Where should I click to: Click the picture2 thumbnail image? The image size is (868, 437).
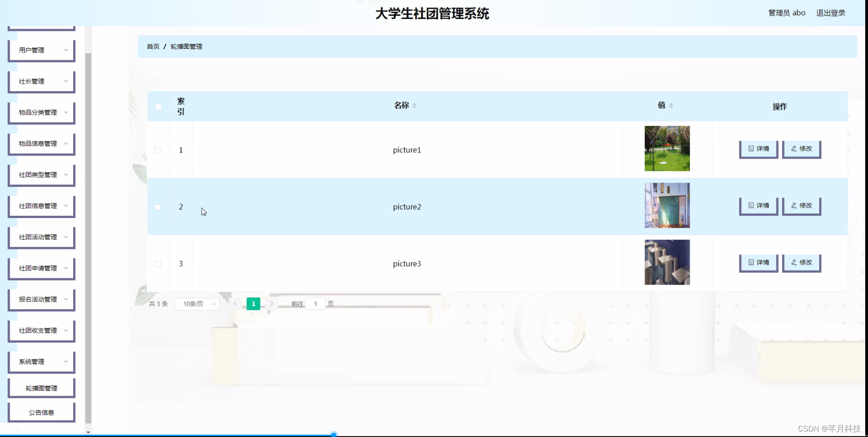click(667, 206)
